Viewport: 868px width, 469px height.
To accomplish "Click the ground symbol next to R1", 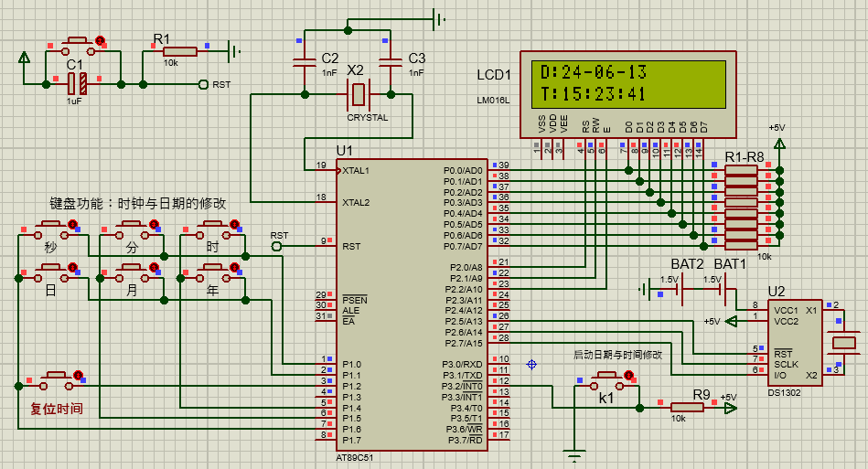I will 235,51.
